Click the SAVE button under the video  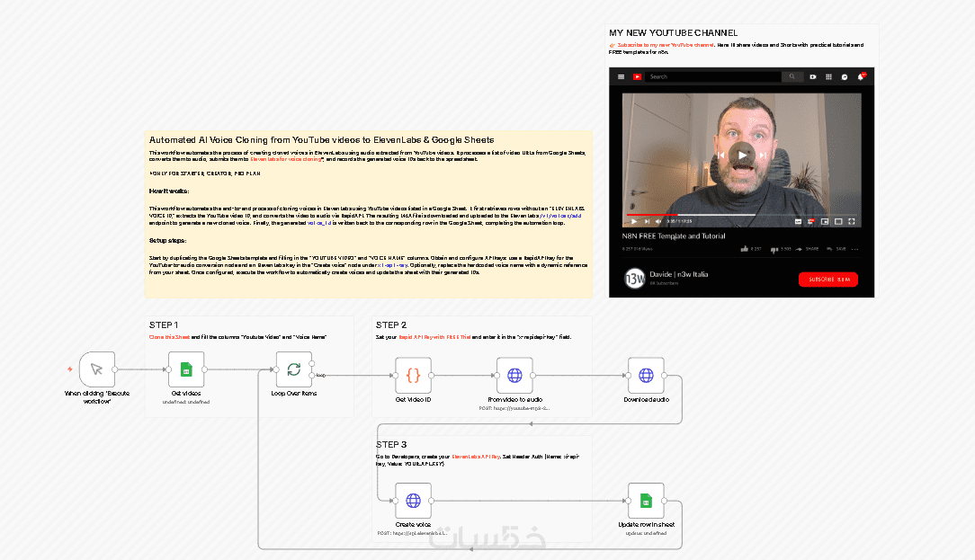tap(836, 249)
